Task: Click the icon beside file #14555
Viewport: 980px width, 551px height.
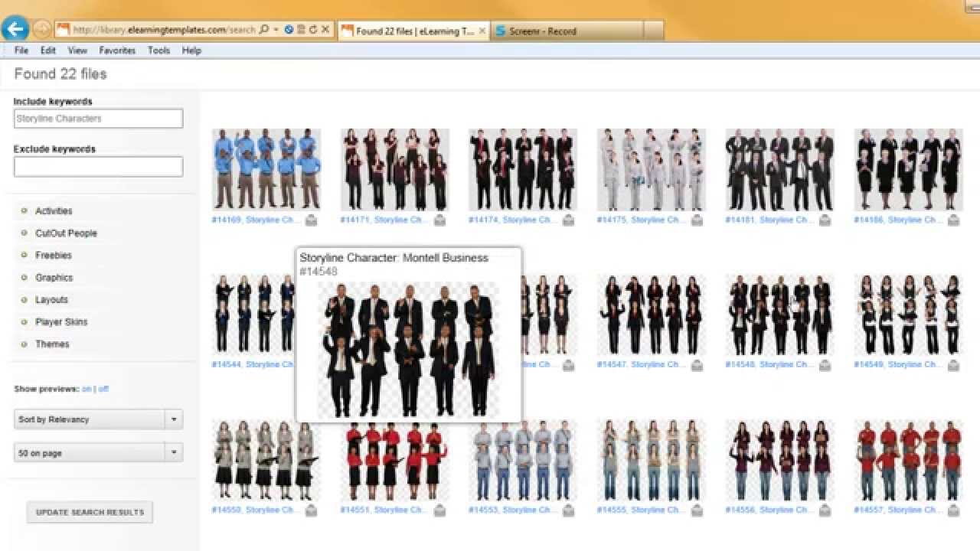Action: 697,510
